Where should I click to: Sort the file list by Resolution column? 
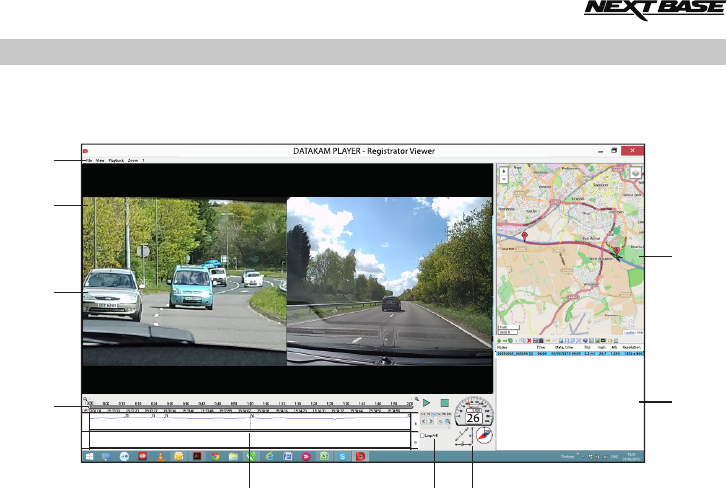tap(631, 347)
